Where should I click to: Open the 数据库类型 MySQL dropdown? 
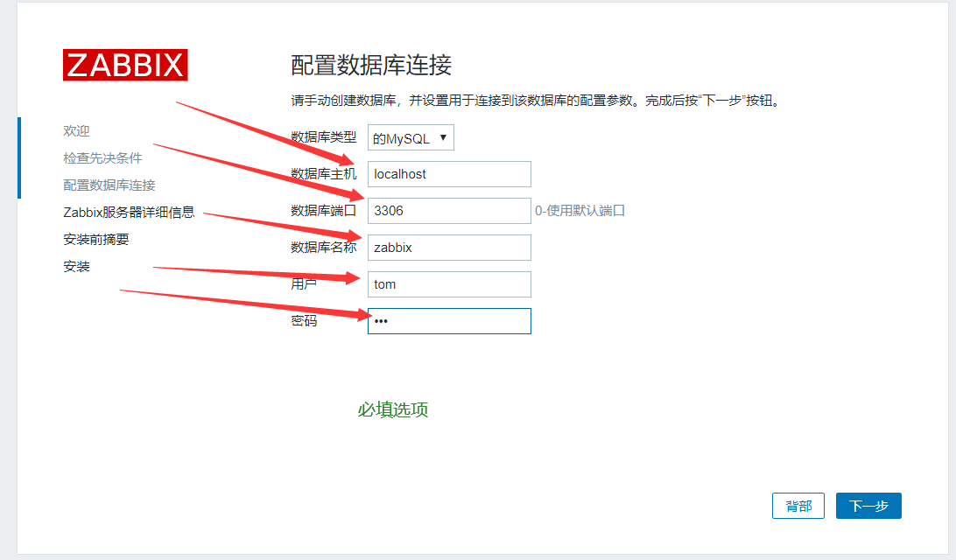[411, 138]
